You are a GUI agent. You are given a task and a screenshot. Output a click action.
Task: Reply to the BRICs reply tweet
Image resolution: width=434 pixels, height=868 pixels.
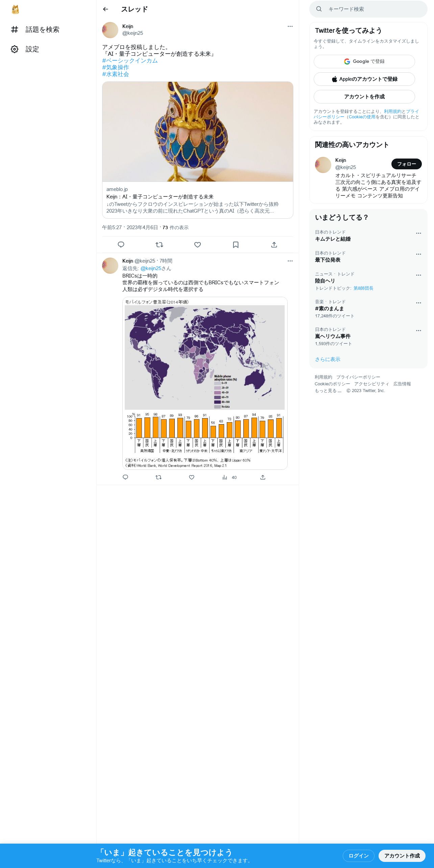(125, 477)
